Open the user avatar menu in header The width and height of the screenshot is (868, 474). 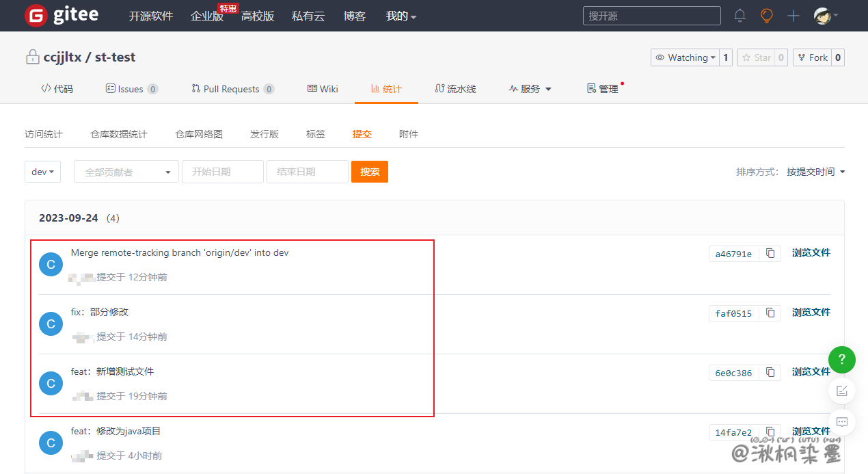[826, 16]
